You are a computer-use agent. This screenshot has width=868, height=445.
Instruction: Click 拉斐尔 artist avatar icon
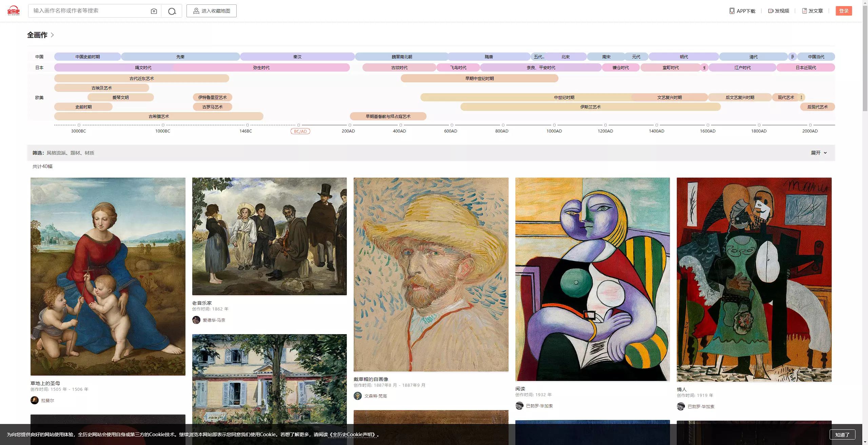pyautogui.click(x=35, y=400)
